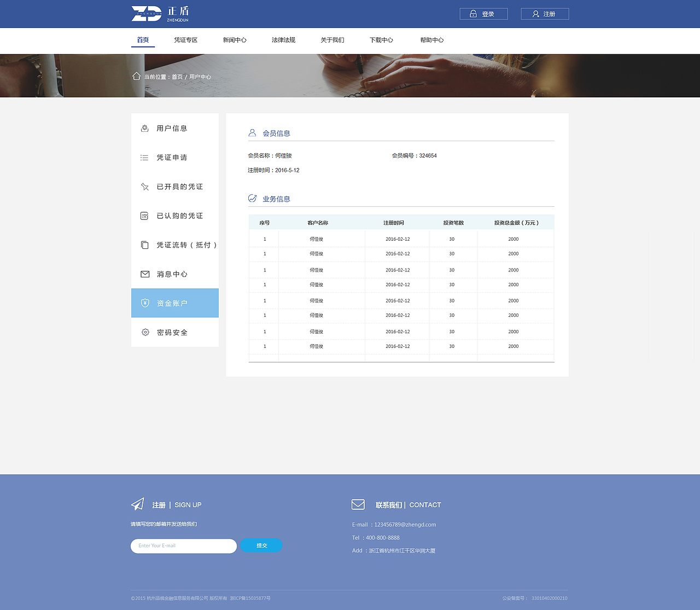
Task: Click the 登录 button
Action: [483, 14]
